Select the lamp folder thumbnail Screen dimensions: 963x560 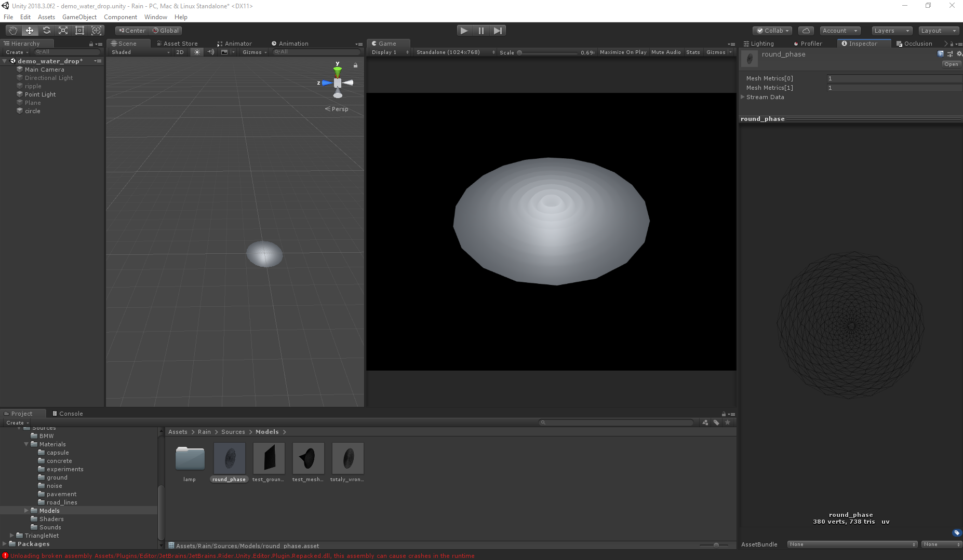[x=190, y=458]
